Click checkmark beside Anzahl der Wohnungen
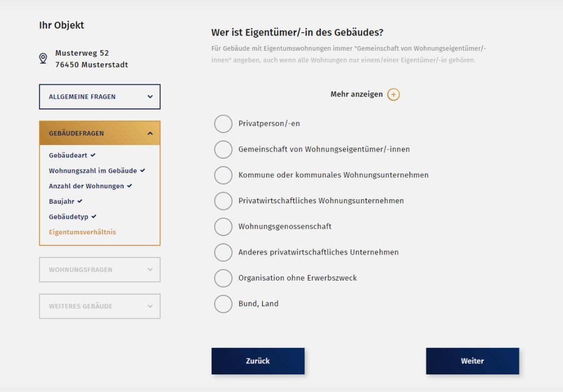563x392 pixels. click(x=130, y=186)
